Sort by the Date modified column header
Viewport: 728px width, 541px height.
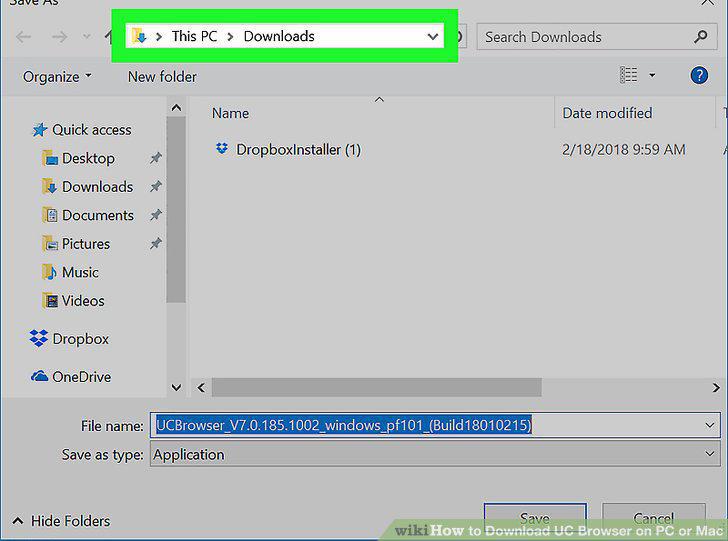coord(607,113)
